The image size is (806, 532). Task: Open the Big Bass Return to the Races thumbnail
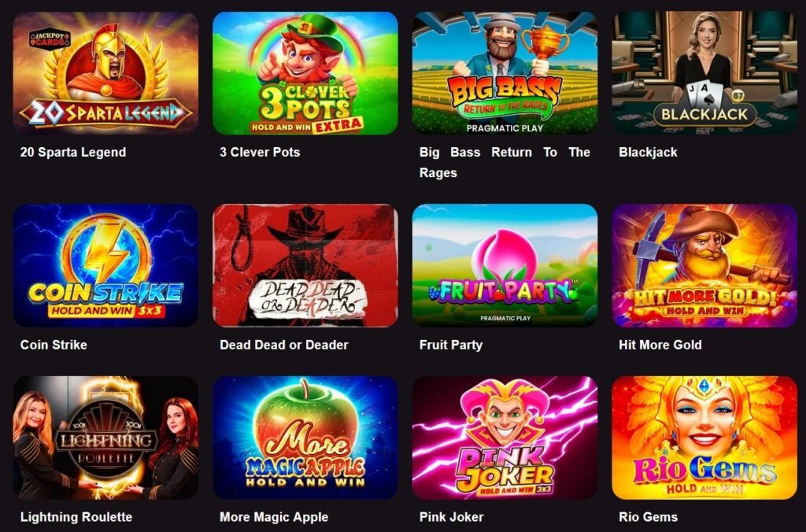(505, 73)
